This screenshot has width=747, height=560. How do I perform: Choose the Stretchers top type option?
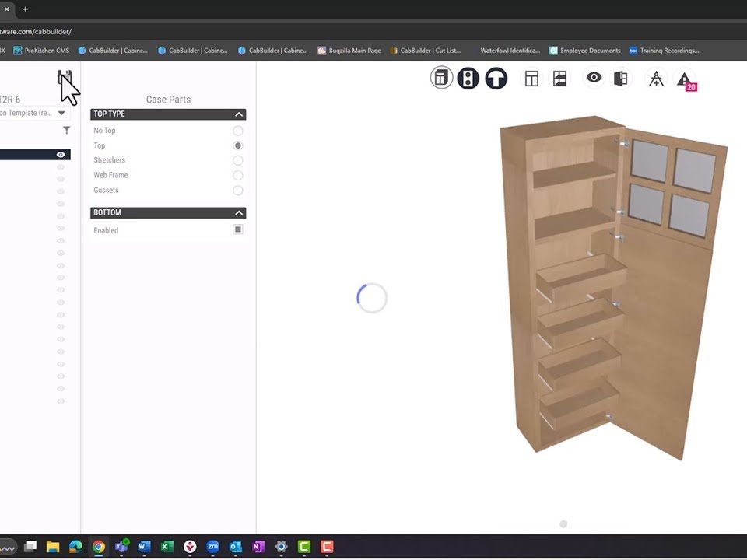coord(237,160)
